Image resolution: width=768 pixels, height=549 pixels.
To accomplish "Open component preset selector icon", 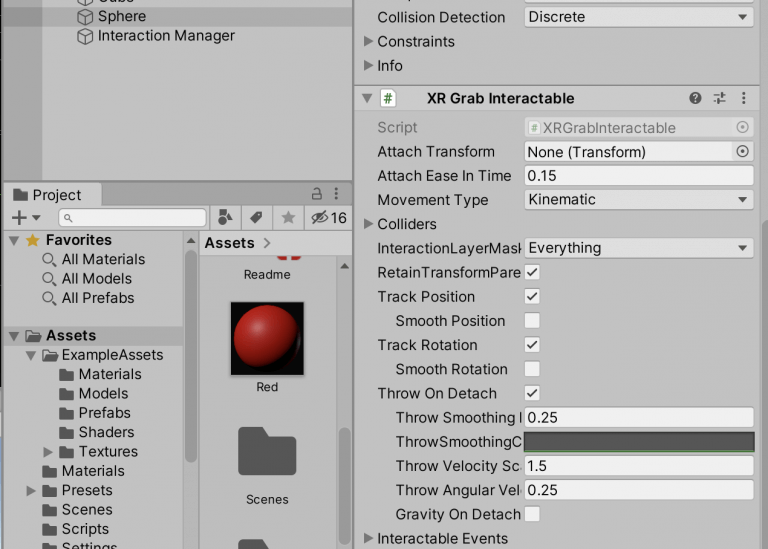I will tap(720, 98).
